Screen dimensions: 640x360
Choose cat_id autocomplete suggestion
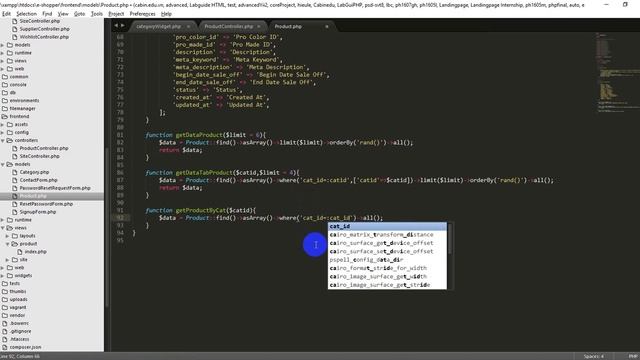point(387,226)
